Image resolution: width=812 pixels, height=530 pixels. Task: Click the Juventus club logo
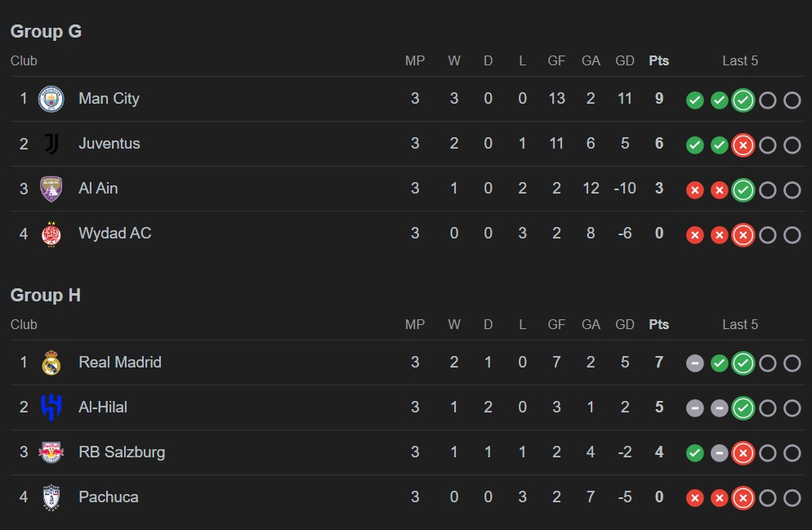point(51,144)
